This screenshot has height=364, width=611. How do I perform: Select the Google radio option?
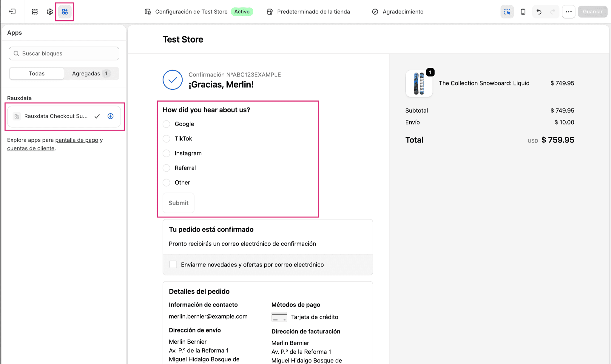click(166, 124)
